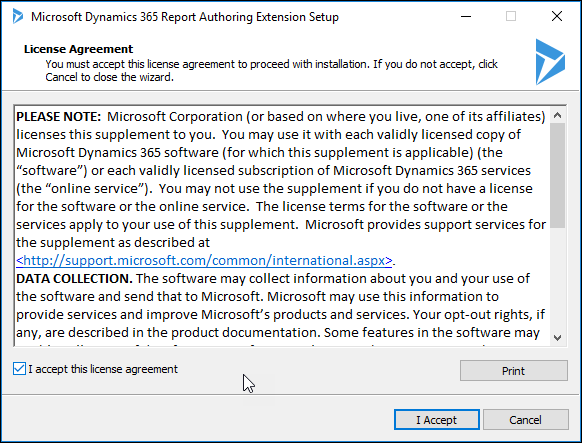Uncheck 'I accept this license agreement' checkbox
This screenshot has width=582, height=443.
point(19,369)
